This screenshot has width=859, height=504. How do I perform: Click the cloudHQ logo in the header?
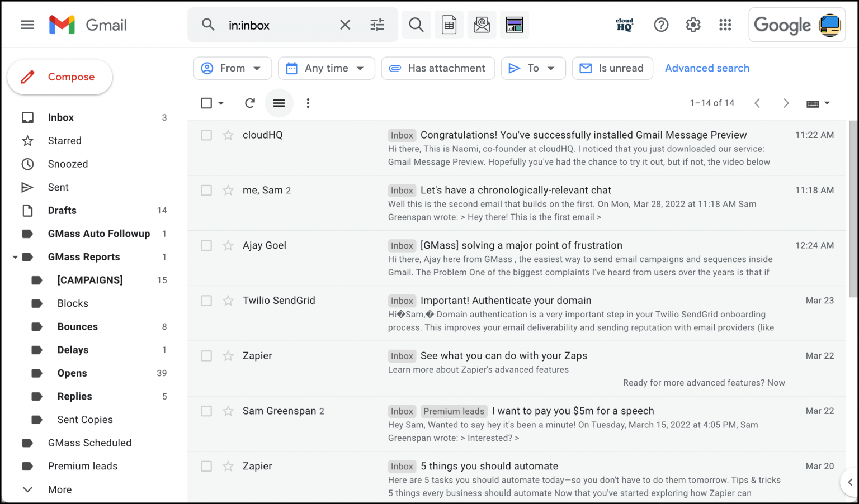pyautogui.click(x=625, y=25)
